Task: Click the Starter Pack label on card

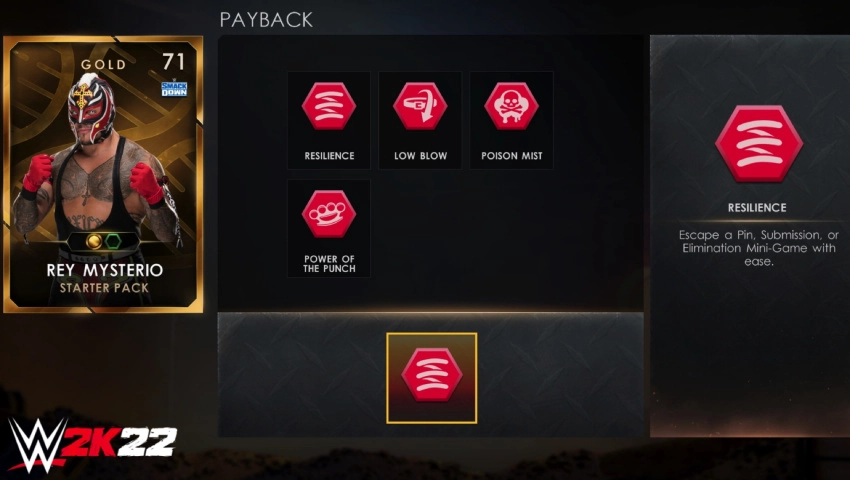Action: coord(104,288)
